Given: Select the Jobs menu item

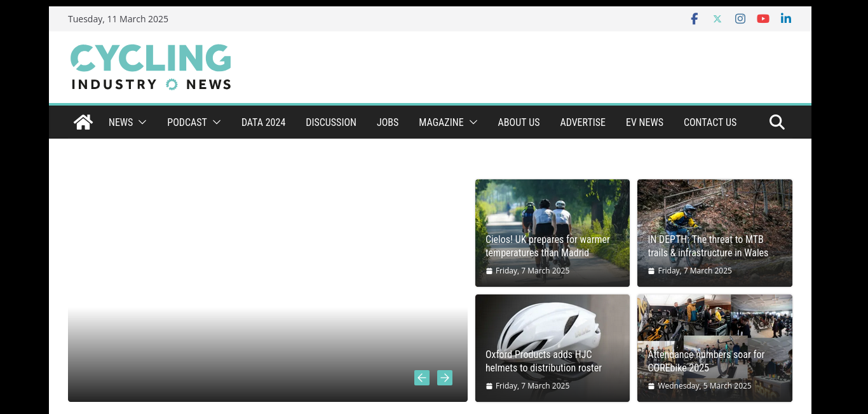Looking at the screenshot, I should [x=388, y=122].
